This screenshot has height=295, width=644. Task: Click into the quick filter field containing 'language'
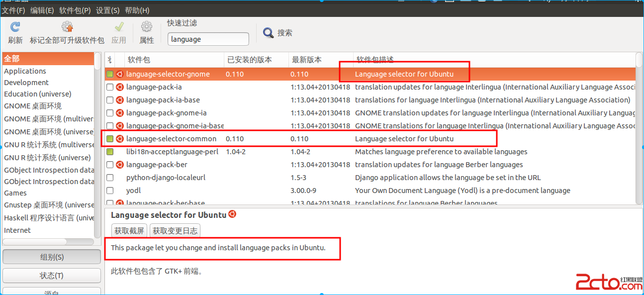click(208, 39)
